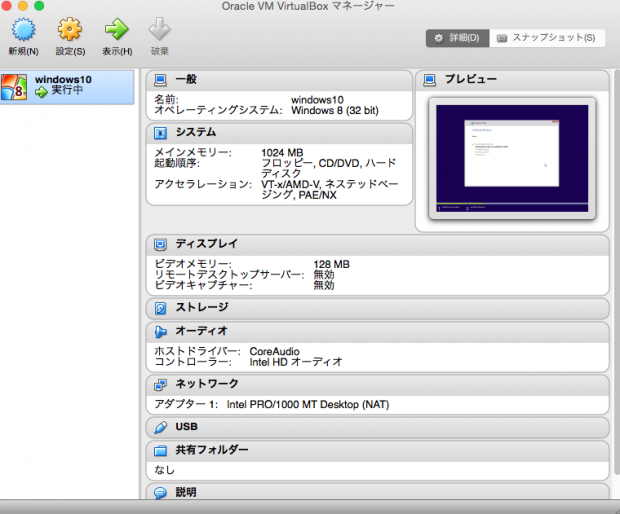620x514 pixels.
Task: Expand the ストレージ section header
Action: point(378,308)
